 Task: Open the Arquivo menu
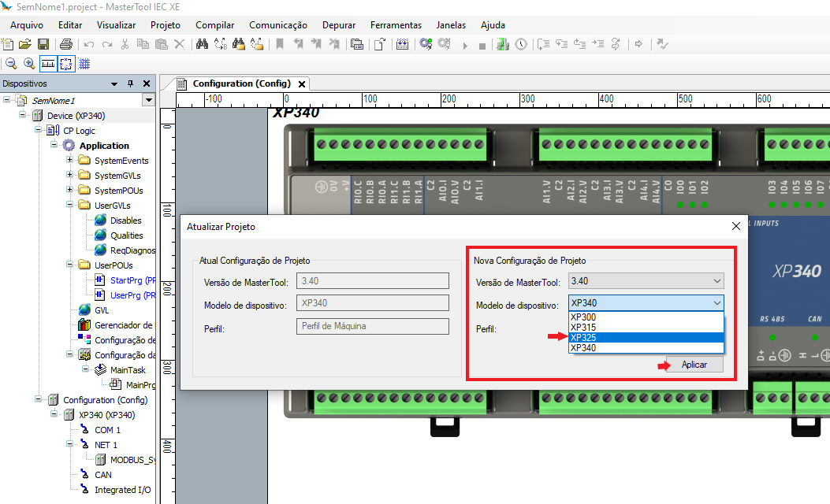tap(27, 25)
